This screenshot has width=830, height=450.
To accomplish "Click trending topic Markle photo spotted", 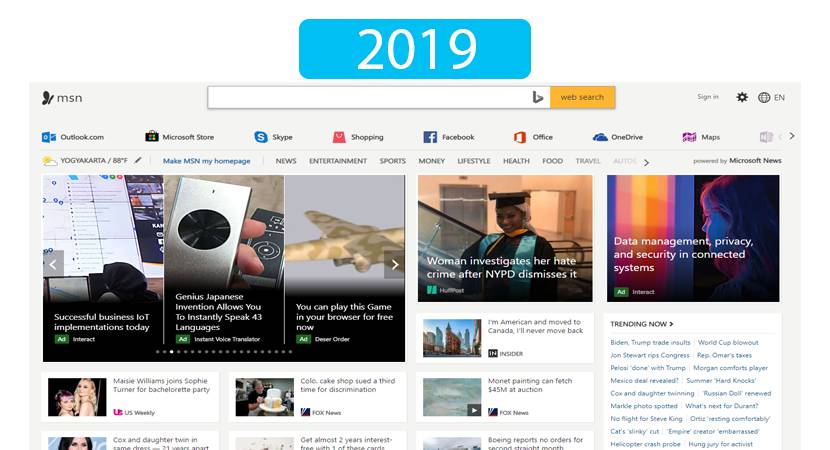I will [x=644, y=406].
